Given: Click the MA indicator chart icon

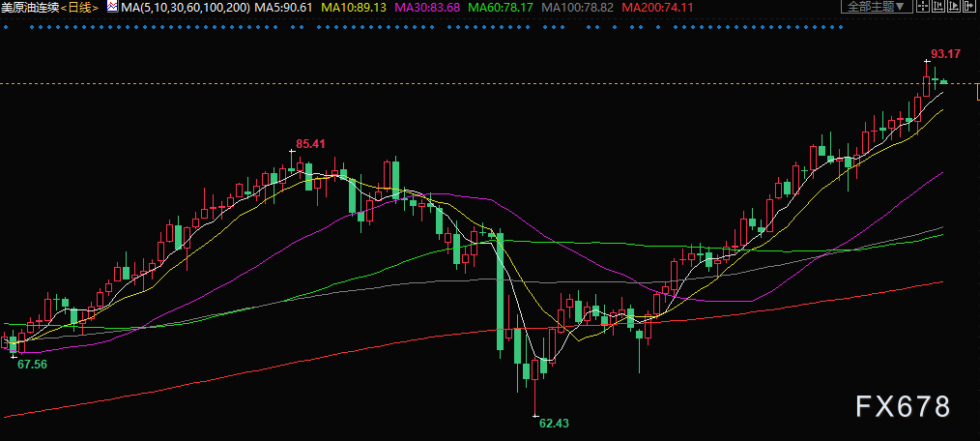Looking at the screenshot, I should (x=112, y=7).
